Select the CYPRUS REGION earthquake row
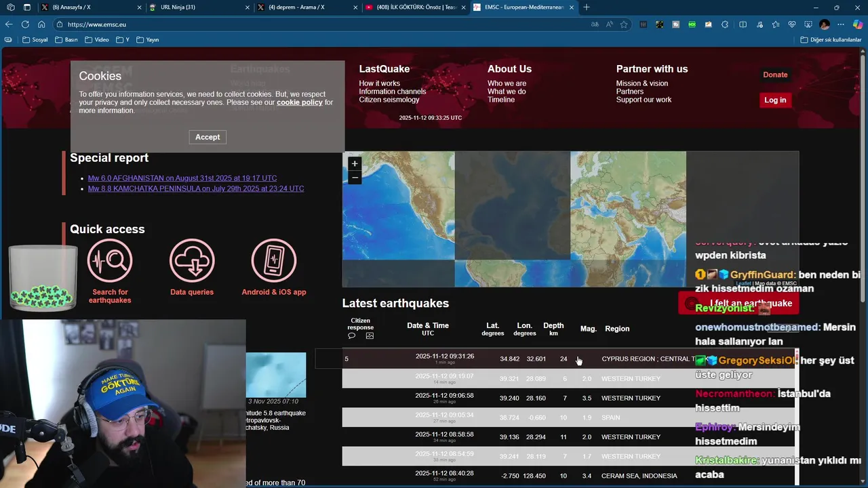 (x=570, y=359)
